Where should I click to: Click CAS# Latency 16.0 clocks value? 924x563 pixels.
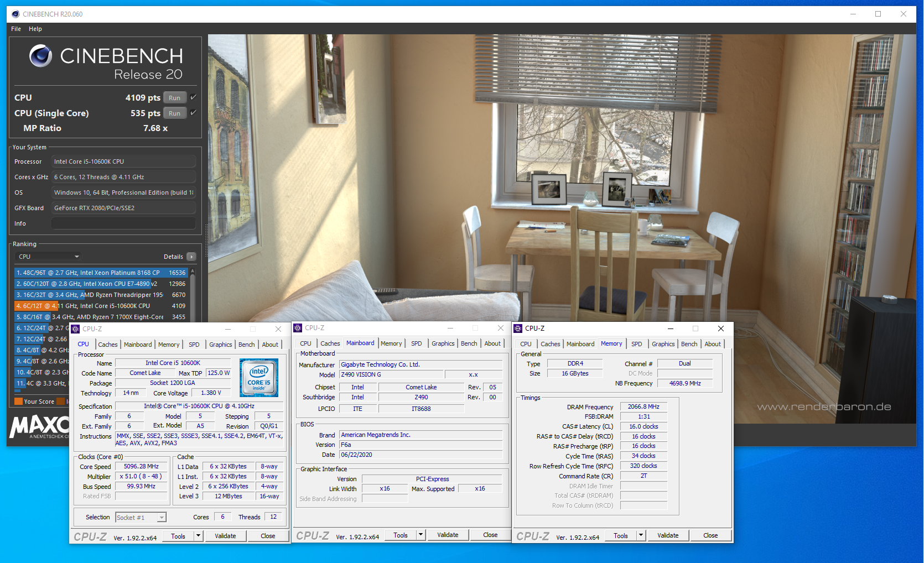643,426
